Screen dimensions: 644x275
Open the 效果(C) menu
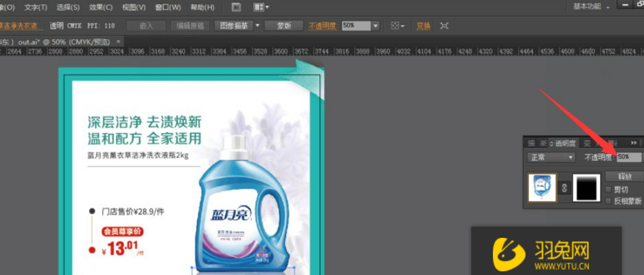pyautogui.click(x=100, y=7)
